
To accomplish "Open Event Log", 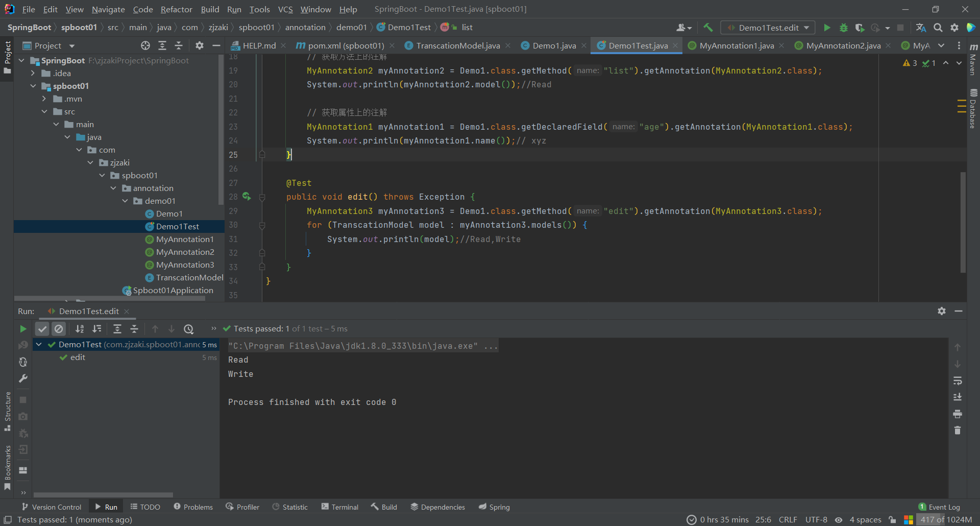I will 939,507.
